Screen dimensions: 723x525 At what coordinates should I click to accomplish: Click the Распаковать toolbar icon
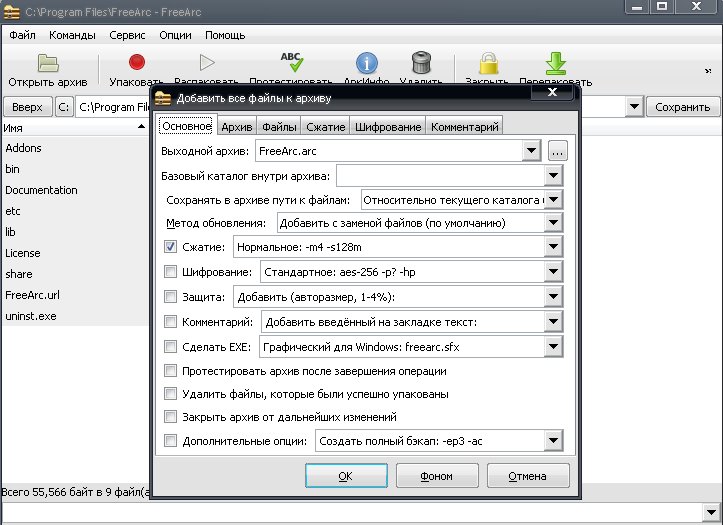(206, 64)
